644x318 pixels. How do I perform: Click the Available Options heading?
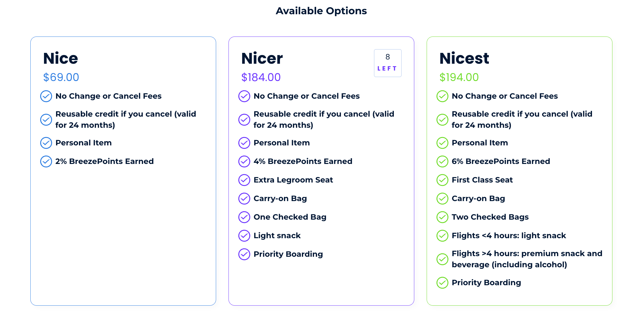tap(321, 11)
